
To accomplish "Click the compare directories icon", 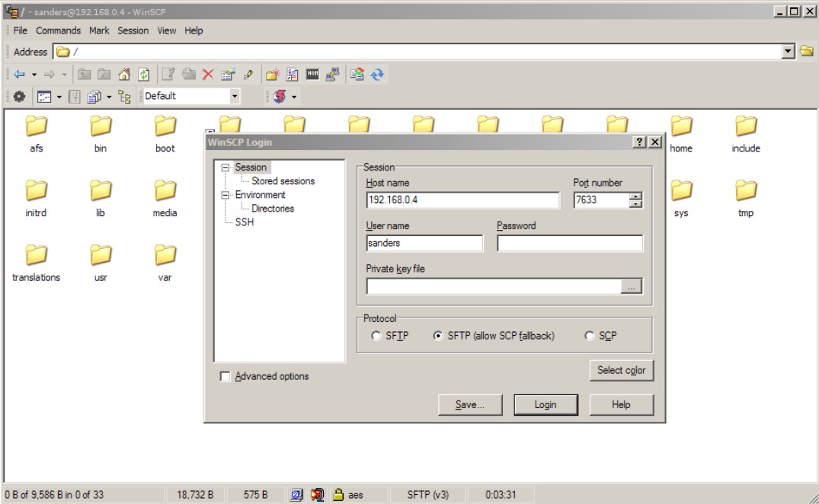I will 357,75.
